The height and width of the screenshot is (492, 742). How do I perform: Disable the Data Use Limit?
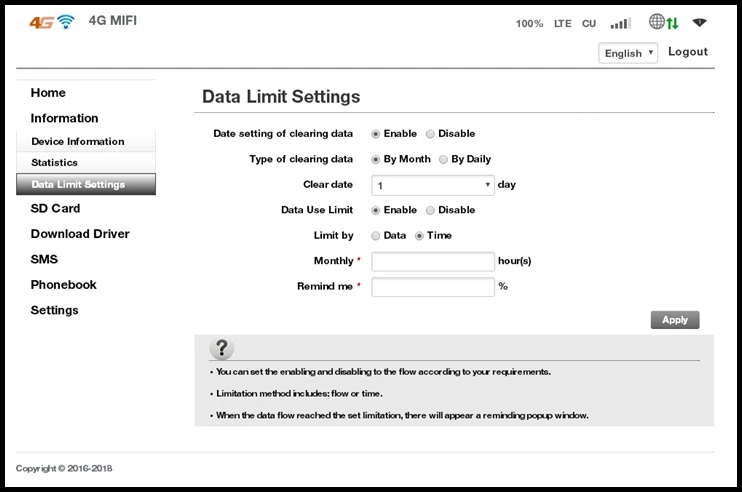[x=431, y=210]
